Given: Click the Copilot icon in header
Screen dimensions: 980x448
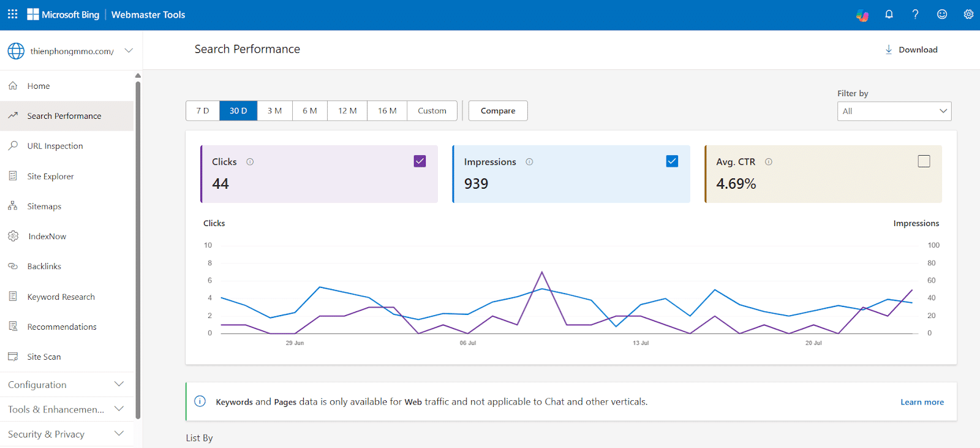Looking at the screenshot, I should coord(862,15).
